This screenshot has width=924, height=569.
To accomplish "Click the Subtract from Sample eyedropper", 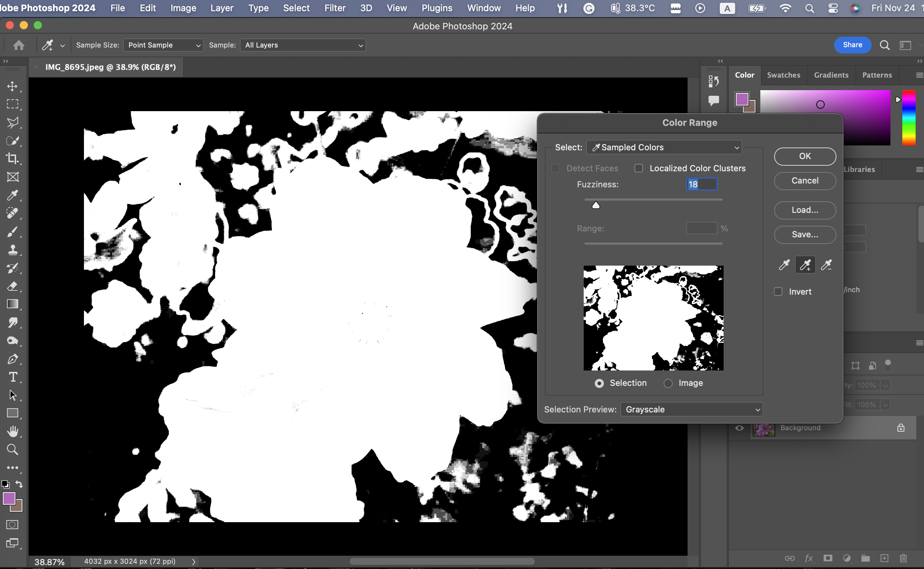I will [x=826, y=265].
